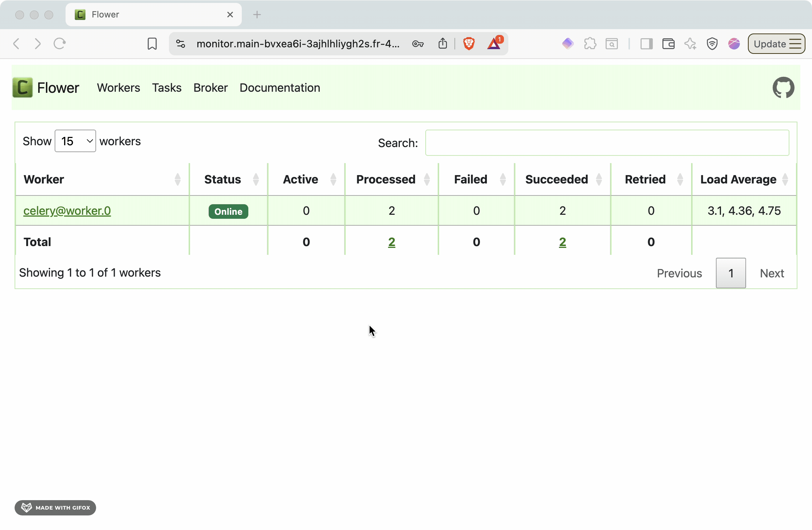Go to the Tasks page
Viewport: 812px width, 530px height.
click(x=167, y=88)
